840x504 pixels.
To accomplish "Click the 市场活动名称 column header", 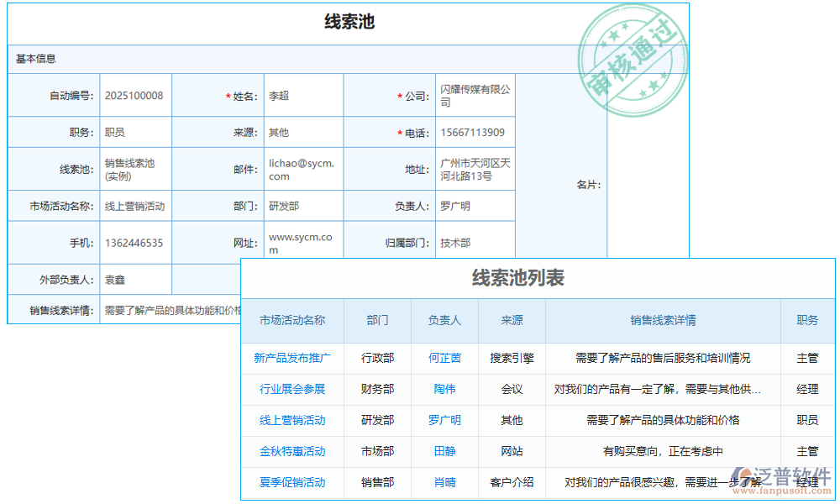I will pos(291,321).
